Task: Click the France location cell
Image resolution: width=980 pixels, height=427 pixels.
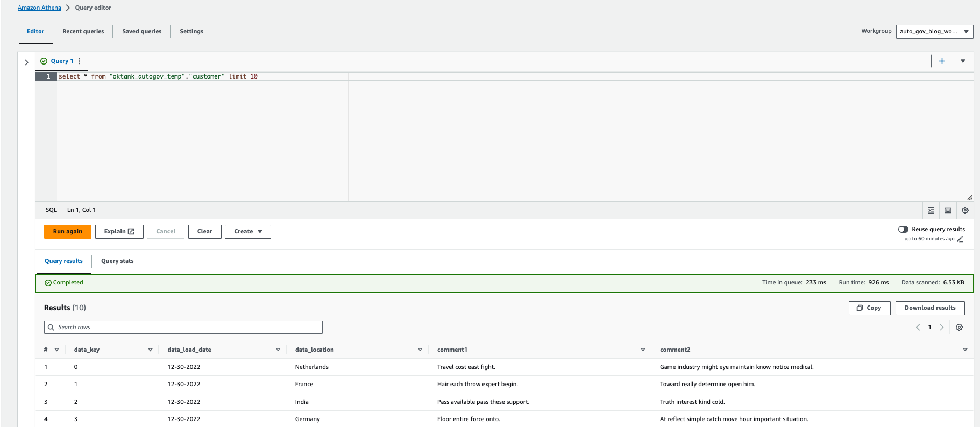Action: point(304,385)
